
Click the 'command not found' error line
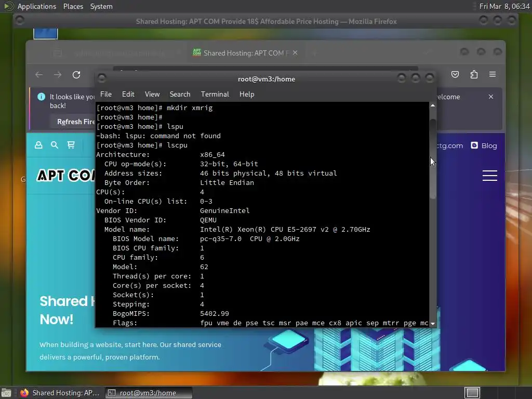[x=158, y=136]
